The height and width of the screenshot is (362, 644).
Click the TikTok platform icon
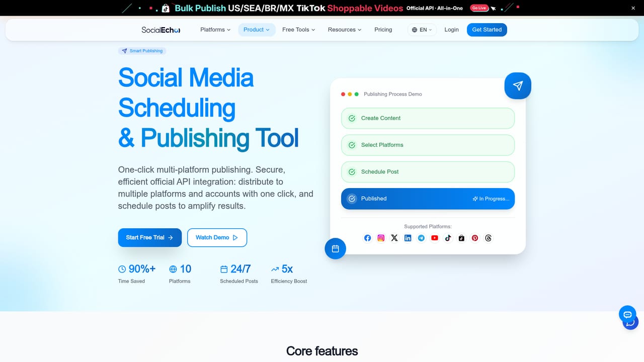click(x=448, y=238)
